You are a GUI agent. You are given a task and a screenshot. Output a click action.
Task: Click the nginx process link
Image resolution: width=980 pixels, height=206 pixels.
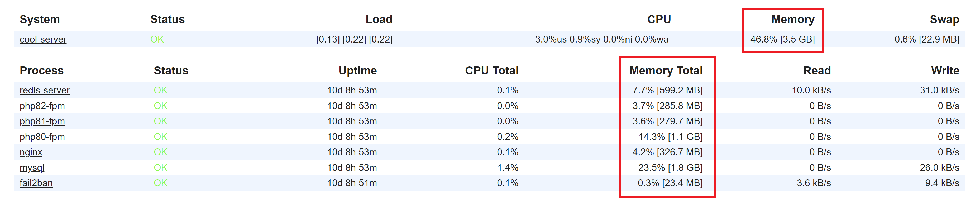tap(31, 152)
